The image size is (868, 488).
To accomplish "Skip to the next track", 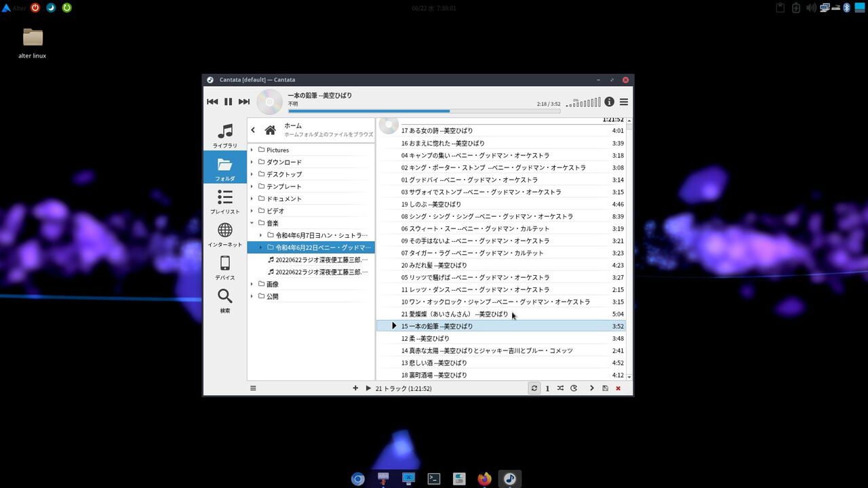I will point(244,102).
